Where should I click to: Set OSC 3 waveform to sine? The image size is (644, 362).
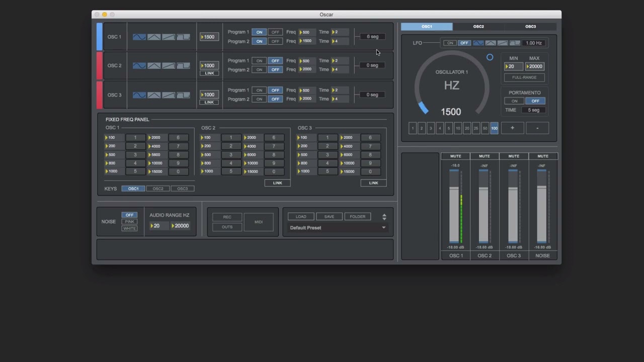(139, 95)
